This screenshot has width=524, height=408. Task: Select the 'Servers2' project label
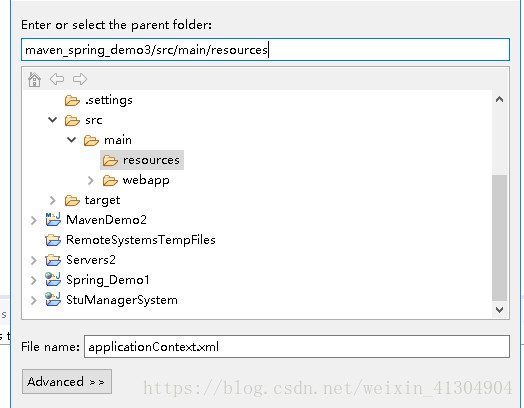click(91, 260)
